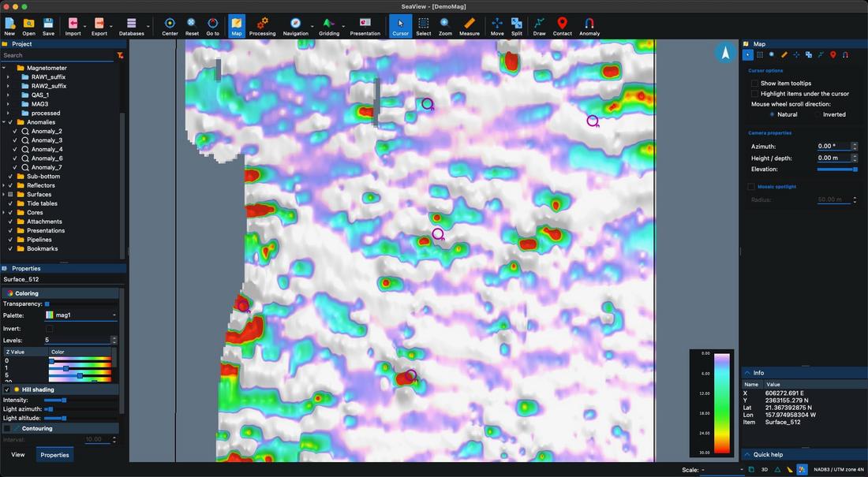The height and width of the screenshot is (477, 868).
Task: Click the north arrow compass on the map
Action: point(724,53)
